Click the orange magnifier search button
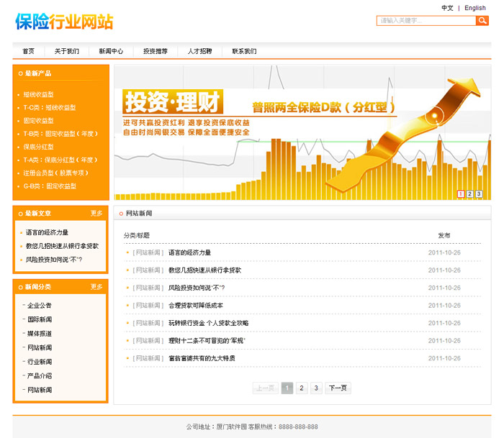This screenshot has height=438, width=504. pos(482,21)
